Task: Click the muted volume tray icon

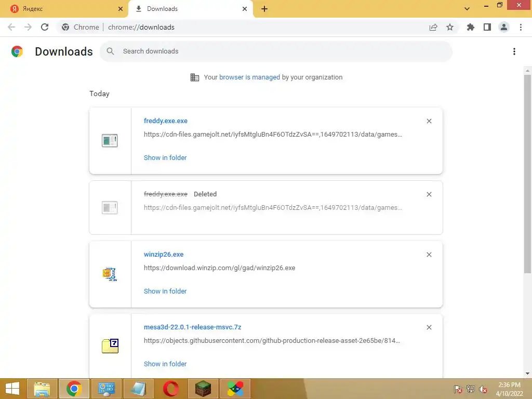Action: point(483,389)
